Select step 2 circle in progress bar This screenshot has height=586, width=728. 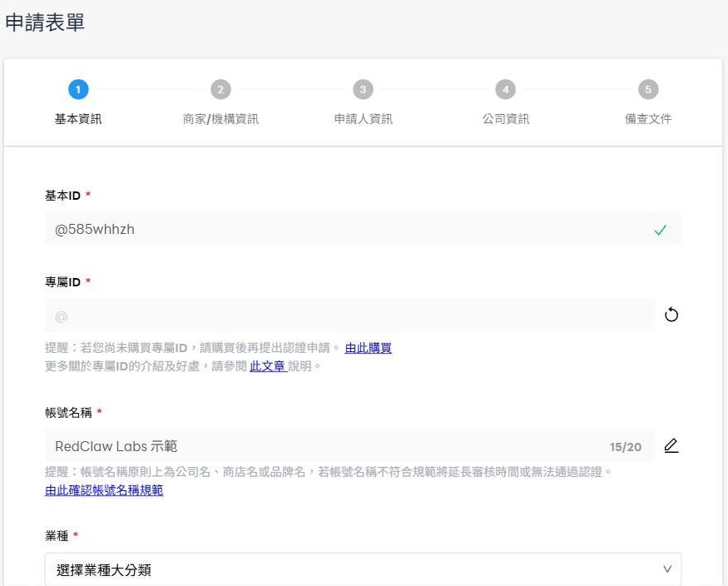[220, 89]
